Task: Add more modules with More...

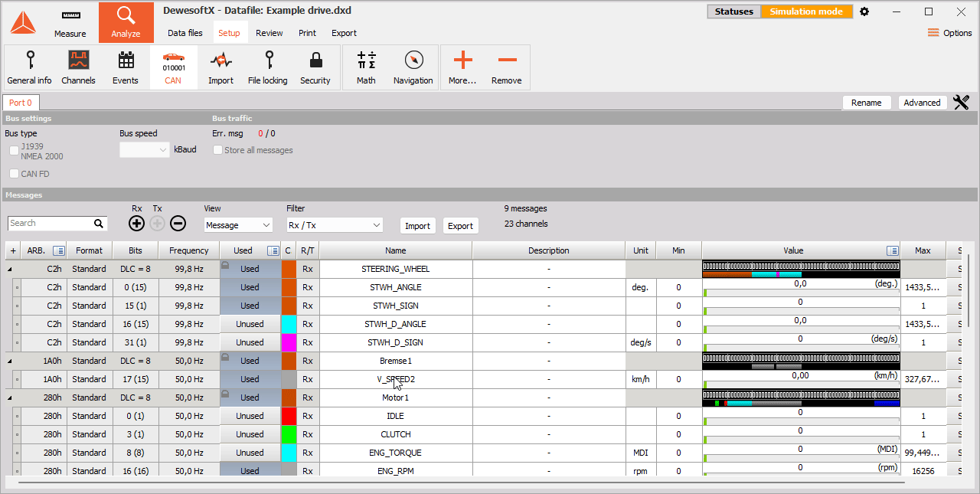Action: point(462,67)
